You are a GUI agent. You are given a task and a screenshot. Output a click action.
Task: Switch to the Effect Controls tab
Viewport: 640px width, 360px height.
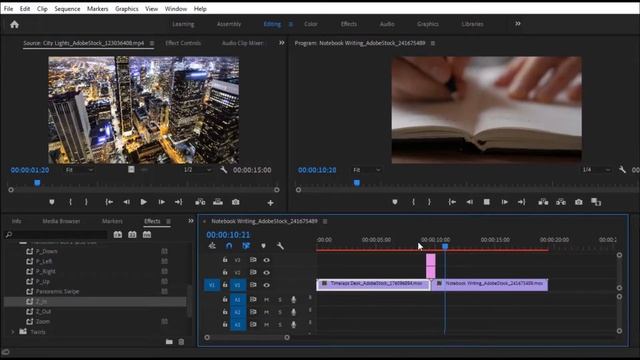coord(183,43)
